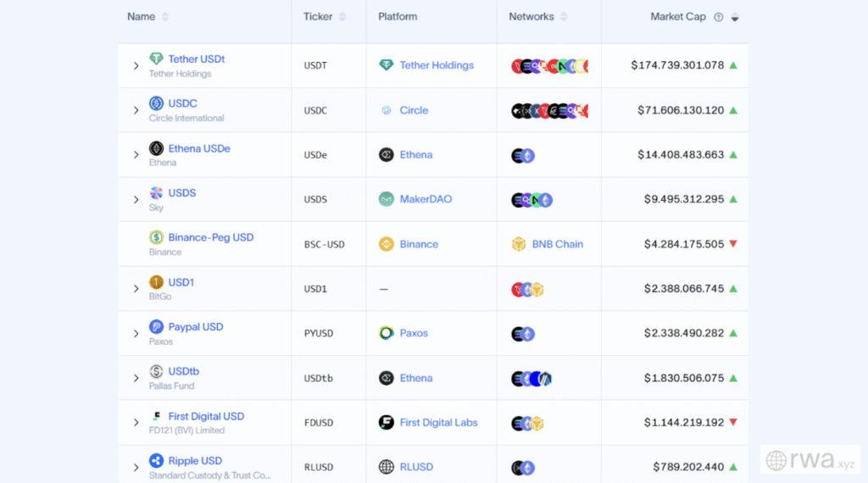Click the Ethena USDe coin icon
868x483 pixels.
[x=156, y=148]
